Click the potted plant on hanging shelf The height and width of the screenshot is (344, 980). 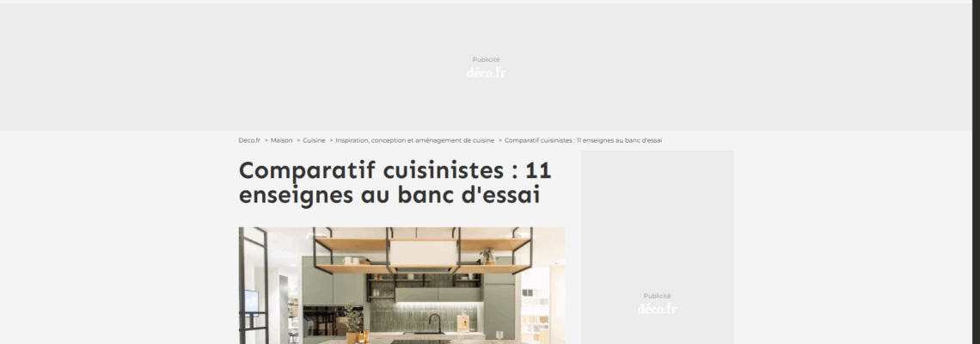pos(487,253)
